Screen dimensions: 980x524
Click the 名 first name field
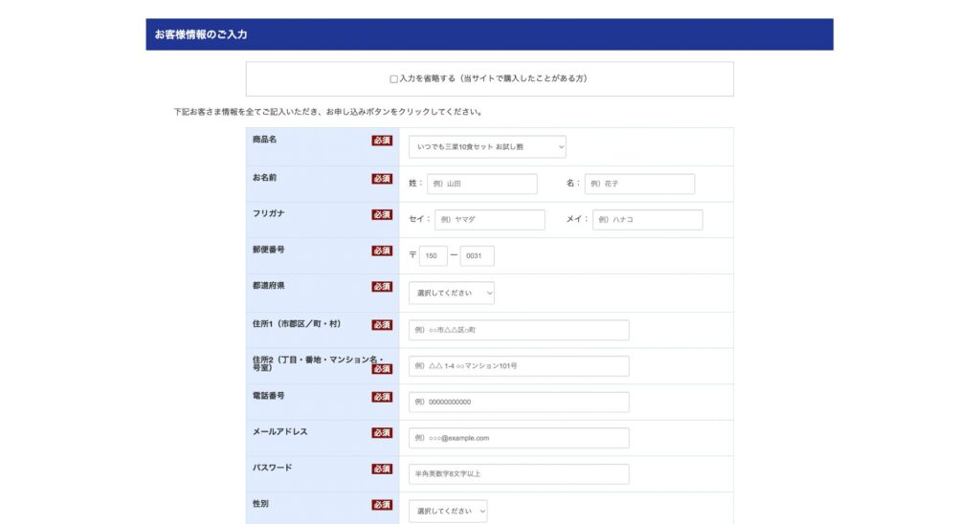tap(639, 184)
